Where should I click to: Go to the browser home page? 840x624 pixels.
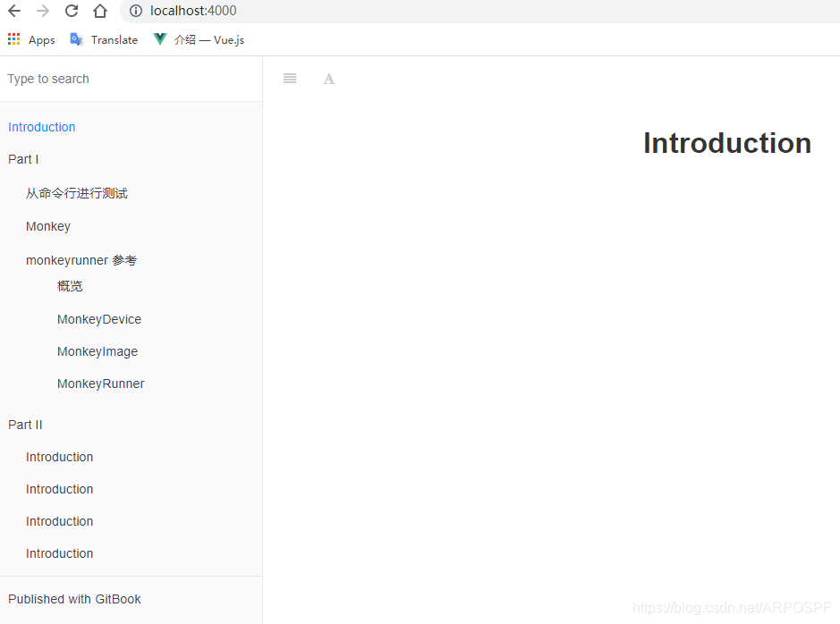[x=100, y=11]
